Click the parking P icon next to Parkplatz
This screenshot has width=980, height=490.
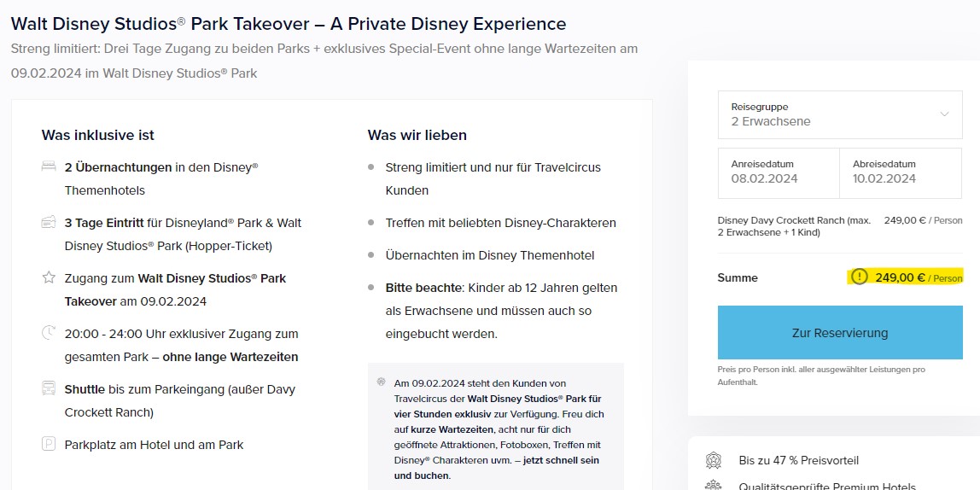coord(49,445)
